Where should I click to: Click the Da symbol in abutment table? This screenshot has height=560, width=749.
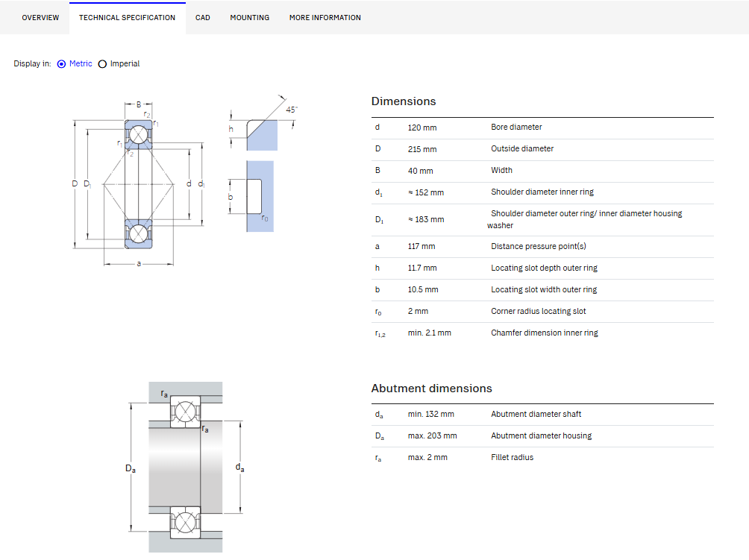[379, 436]
